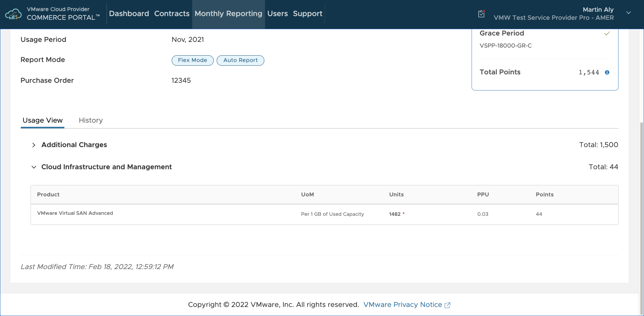
Task: Collapse Cloud Infrastructure and Management section
Action: pyautogui.click(x=34, y=167)
